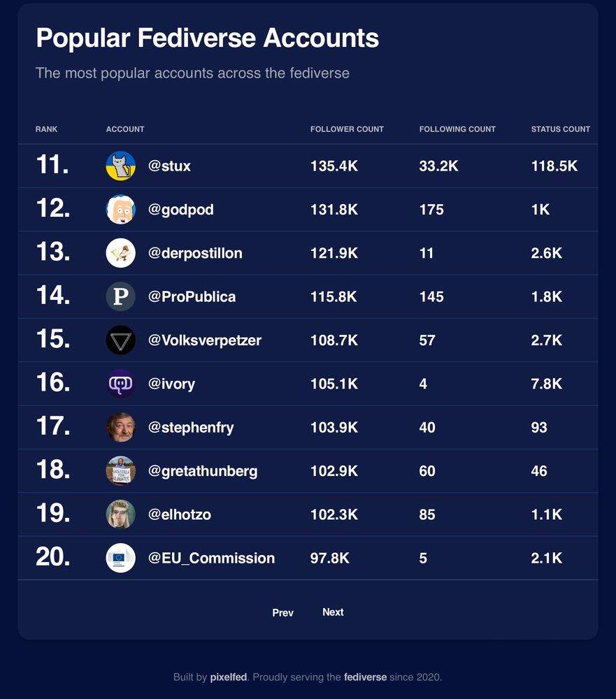The image size is (616, 699).
Task: Click the Status Count column header
Action: click(x=560, y=129)
